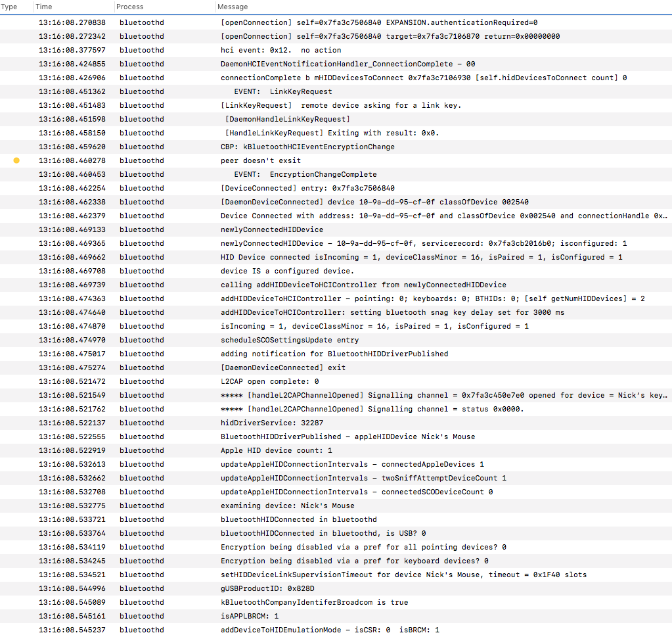The height and width of the screenshot is (635, 672).
Task: Select 'L2CAP open complete: 0' message
Action: pos(269,381)
